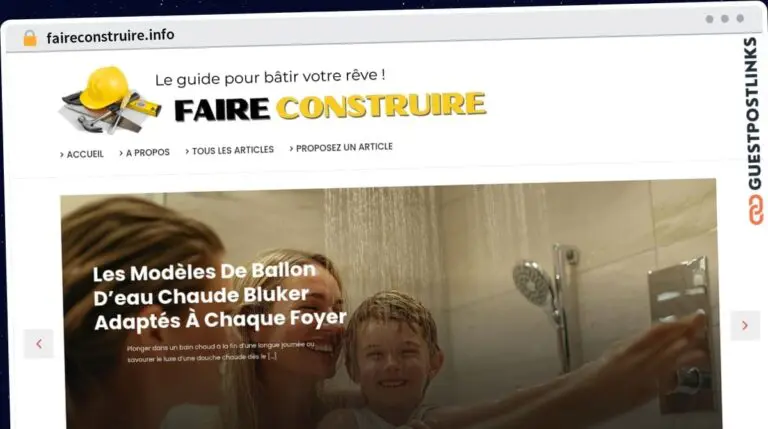
Task: Open the Accueil menu item
Action: click(x=82, y=154)
